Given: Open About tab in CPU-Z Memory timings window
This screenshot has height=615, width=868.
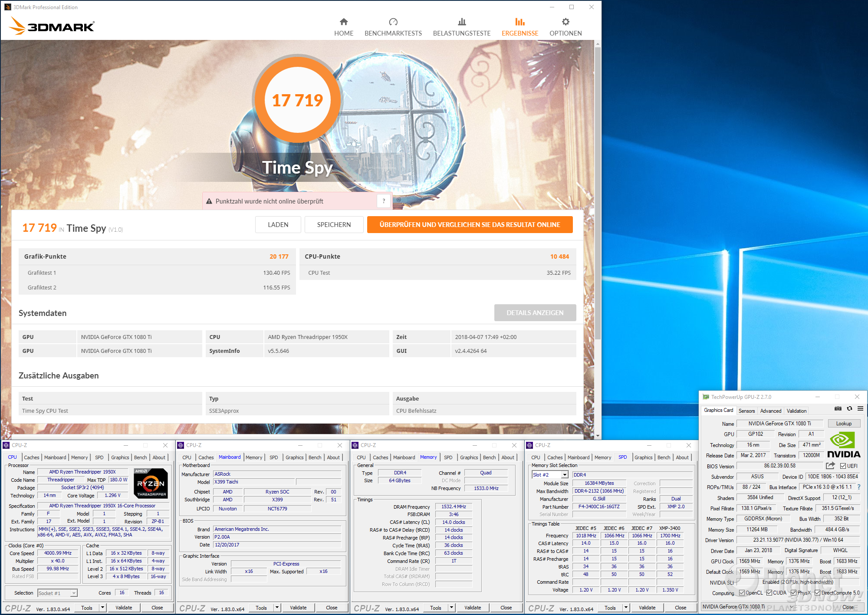Looking at the screenshot, I should pos(508,457).
